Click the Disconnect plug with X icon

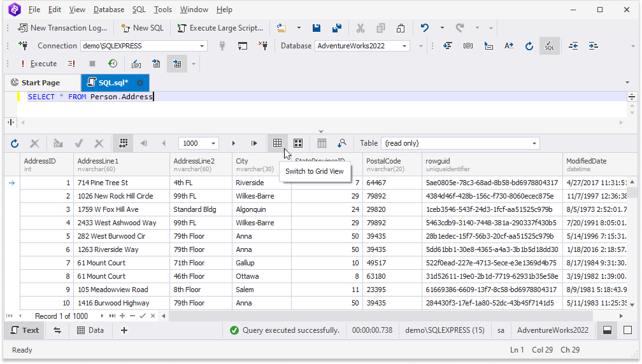263,45
